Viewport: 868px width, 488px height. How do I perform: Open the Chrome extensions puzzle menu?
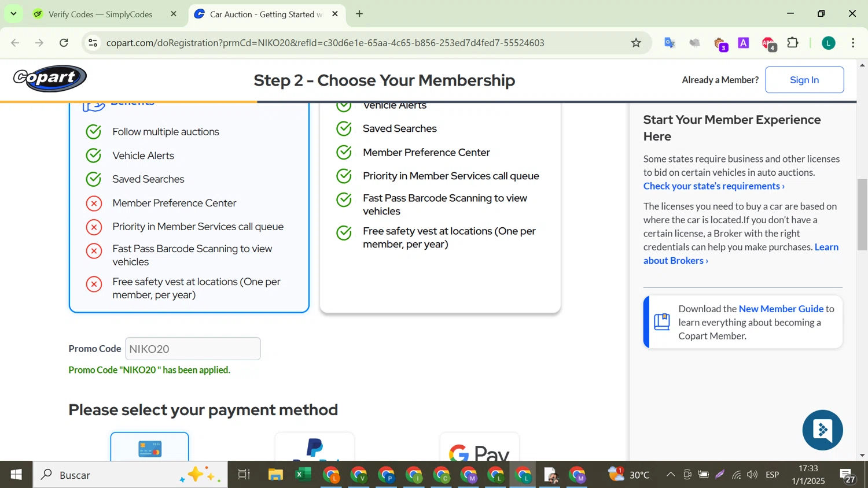pyautogui.click(x=793, y=43)
